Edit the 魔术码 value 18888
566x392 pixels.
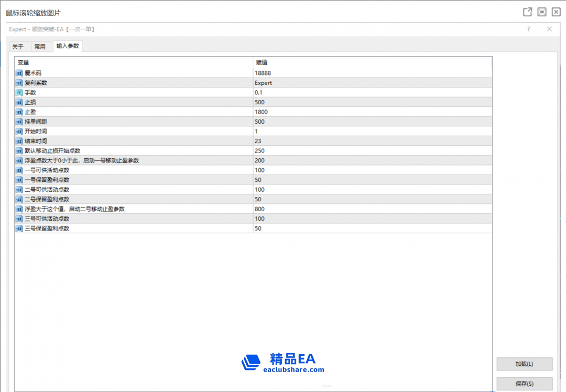pos(263,73)
